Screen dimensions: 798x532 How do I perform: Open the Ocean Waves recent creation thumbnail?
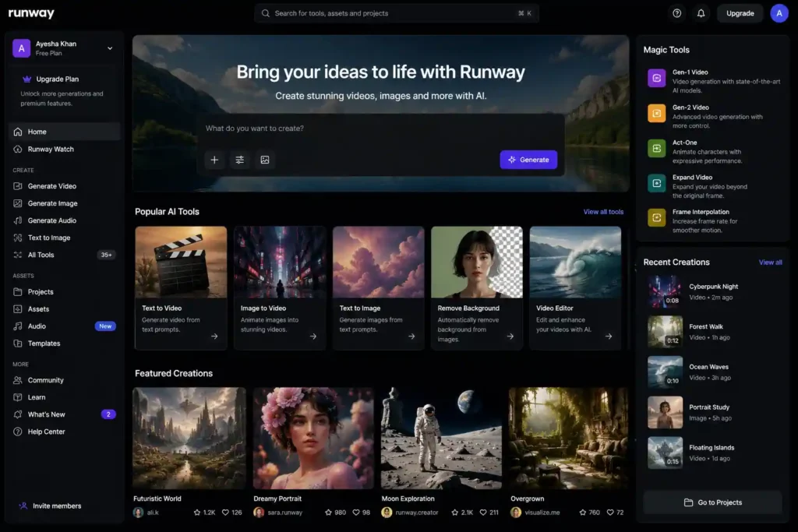[665, 372]
